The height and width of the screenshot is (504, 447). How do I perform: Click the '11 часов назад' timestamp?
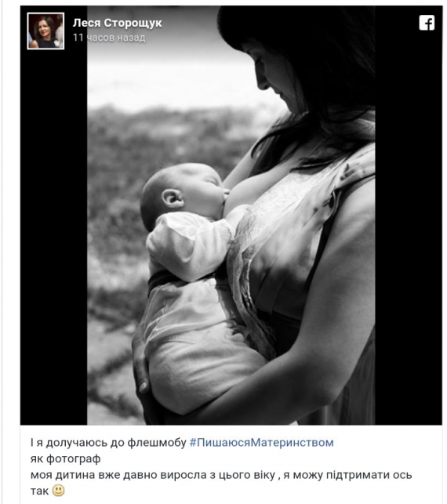pos(109,38)
